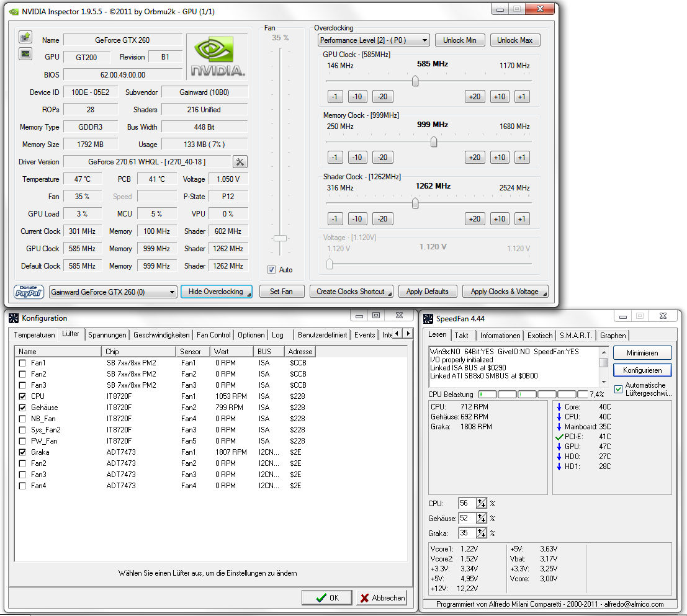This screenshot has width=687, height=616.
Task: Open the S.M.A.R.T. tab in SpeedFan
Action: coord(576,336)
